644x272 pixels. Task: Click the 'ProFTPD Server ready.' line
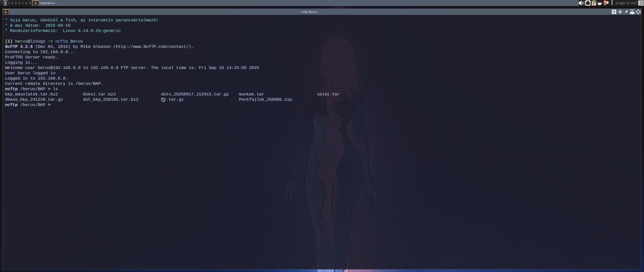click(31, 57)
